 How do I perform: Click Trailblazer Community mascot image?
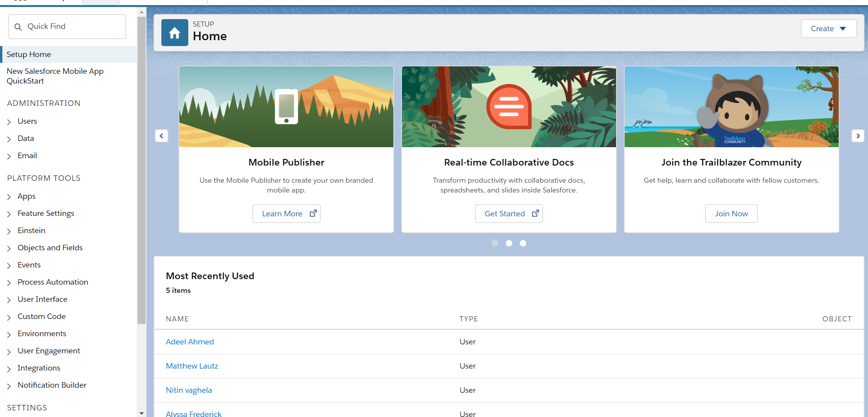(732, 107)
